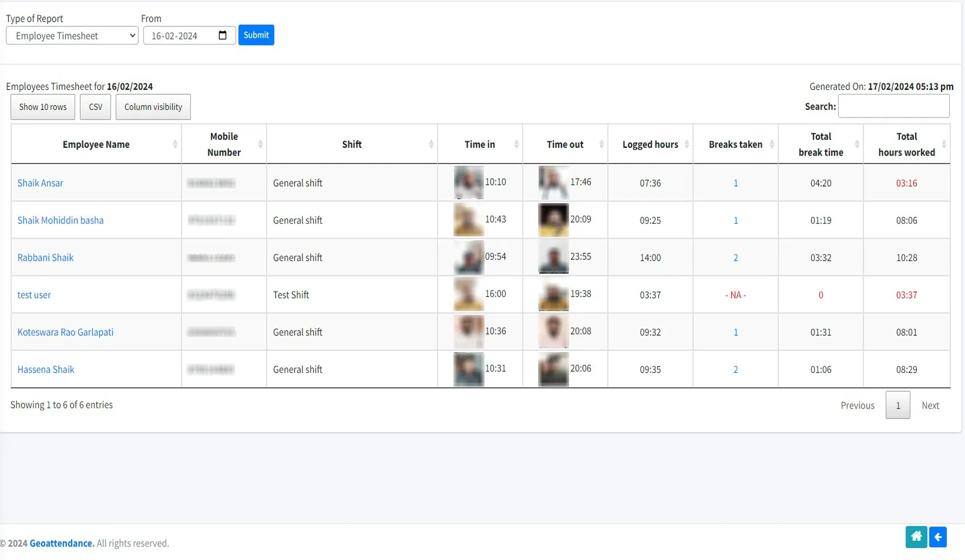Export the timesheet using CSV button
Image resolution: width=965 pixels, height=560 pixels.
(x=95, y=107)
